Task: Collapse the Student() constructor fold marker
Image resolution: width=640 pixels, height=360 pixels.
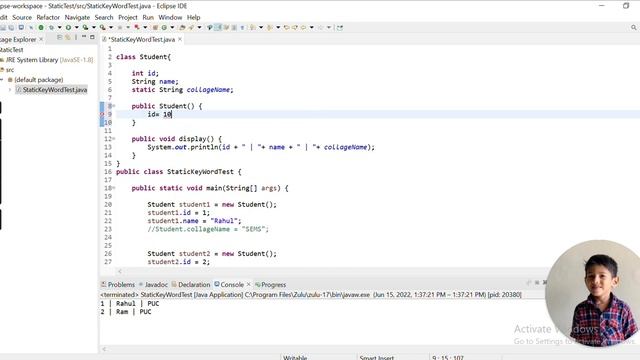Action: click(x=114, y=106)
